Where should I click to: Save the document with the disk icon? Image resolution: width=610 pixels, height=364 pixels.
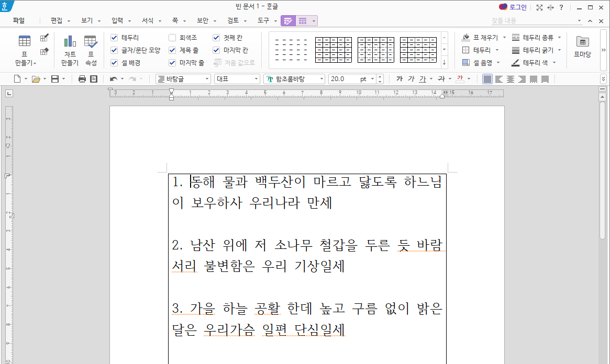pyautogui.click(x=55, y=79)
